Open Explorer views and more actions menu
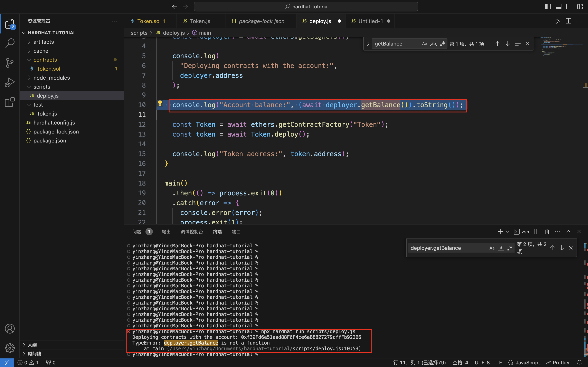588x367 pixels. 114,21
